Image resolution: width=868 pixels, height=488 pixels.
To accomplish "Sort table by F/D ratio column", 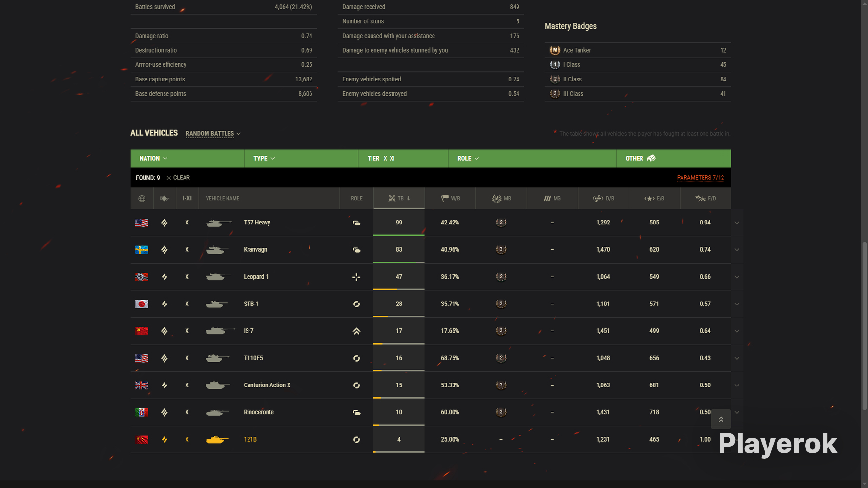I will (705, 199).
